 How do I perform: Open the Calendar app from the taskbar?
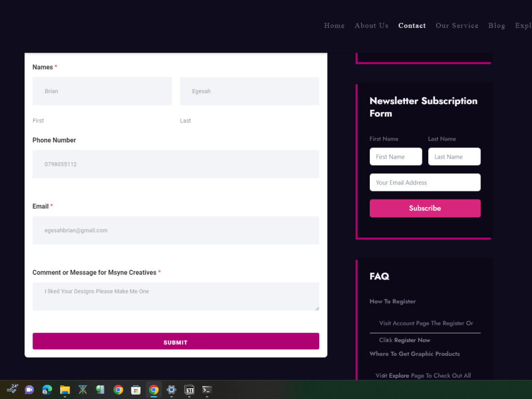pos(189,390)
